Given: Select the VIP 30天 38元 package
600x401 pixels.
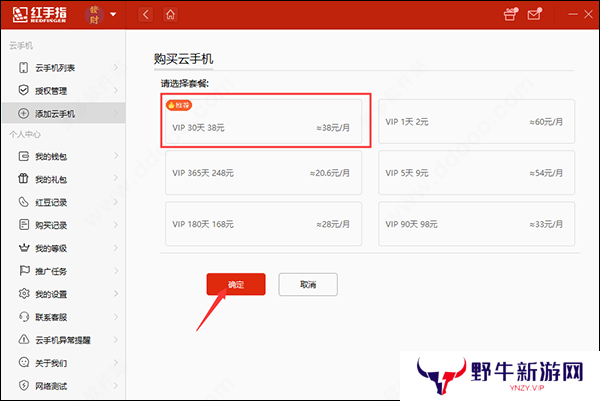Looking at the screenshot, I should coord(263,122).
